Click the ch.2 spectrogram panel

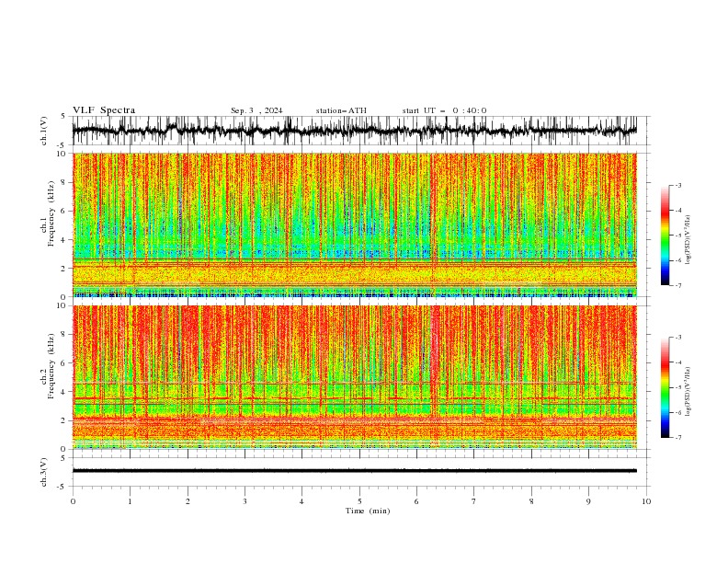click(x=355, y=377)
